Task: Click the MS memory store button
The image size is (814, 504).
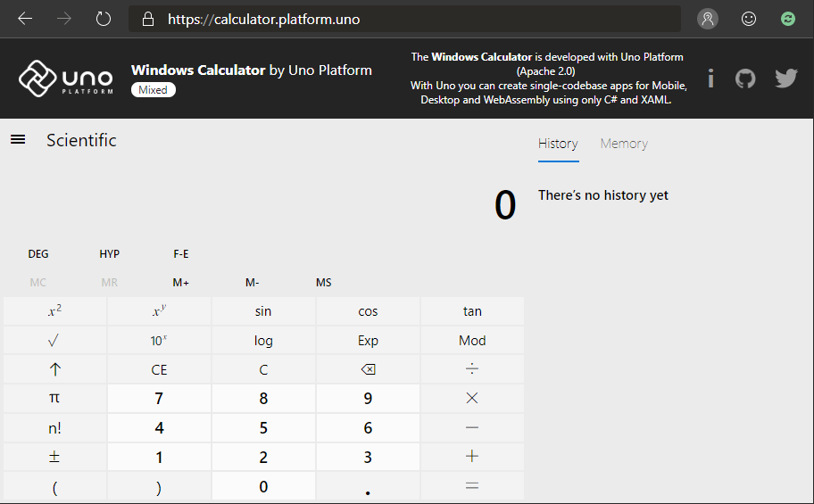Action: pos(323,283)
